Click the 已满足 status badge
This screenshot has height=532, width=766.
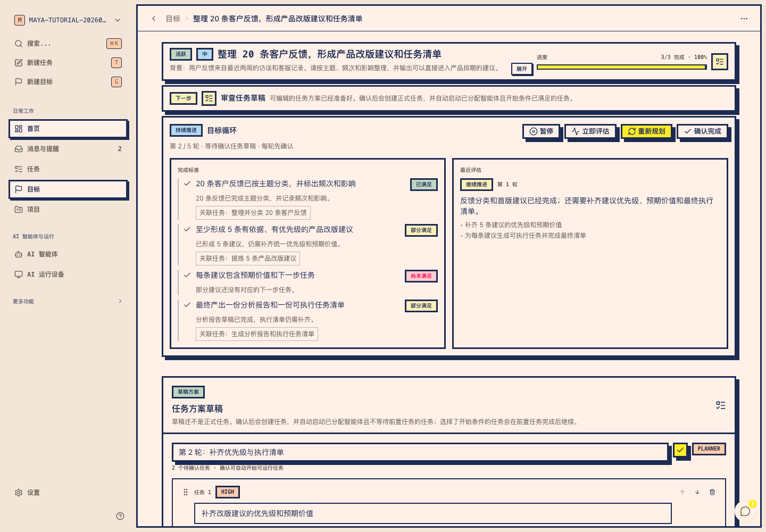pos(424,185)
